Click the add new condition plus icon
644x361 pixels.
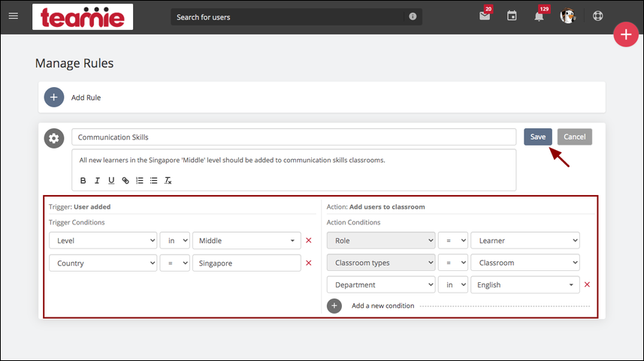[x=334, y=305]
